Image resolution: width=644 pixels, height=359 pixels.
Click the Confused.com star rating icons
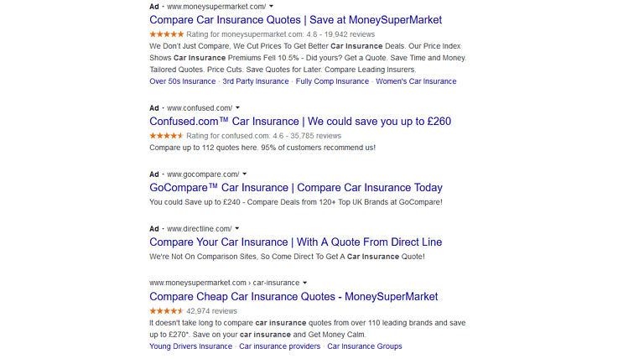click(x=166, y=135)
